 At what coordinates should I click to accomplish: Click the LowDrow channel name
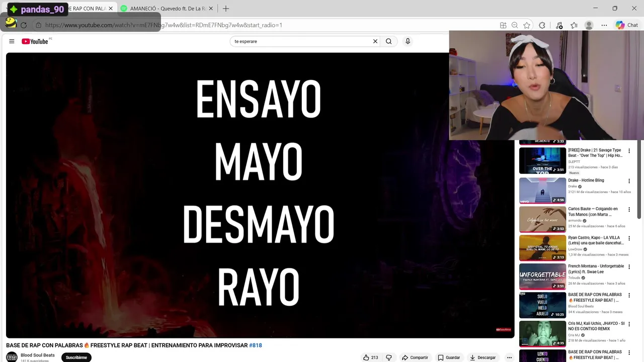click(575, 249)
